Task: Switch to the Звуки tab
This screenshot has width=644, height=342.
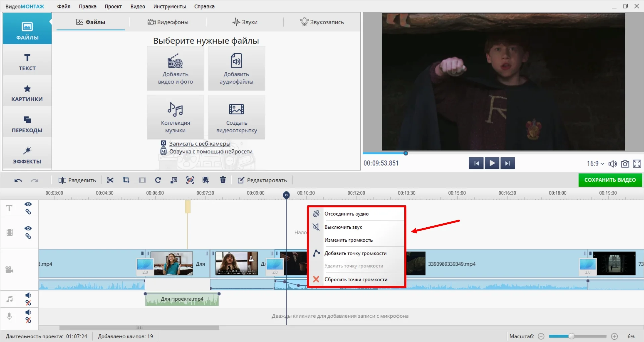Action: click(x=245, y=22)
